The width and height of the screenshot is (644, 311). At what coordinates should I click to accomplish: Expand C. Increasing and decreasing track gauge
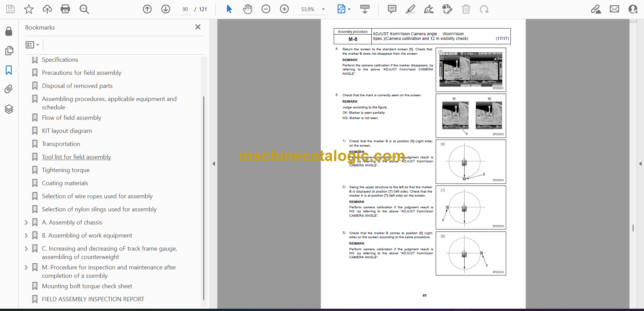click(x=26, y=249)
